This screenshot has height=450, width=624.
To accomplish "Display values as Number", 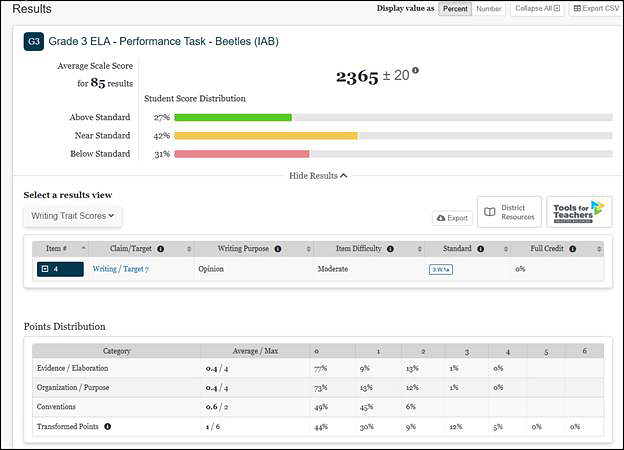I will tap(489, 9).
